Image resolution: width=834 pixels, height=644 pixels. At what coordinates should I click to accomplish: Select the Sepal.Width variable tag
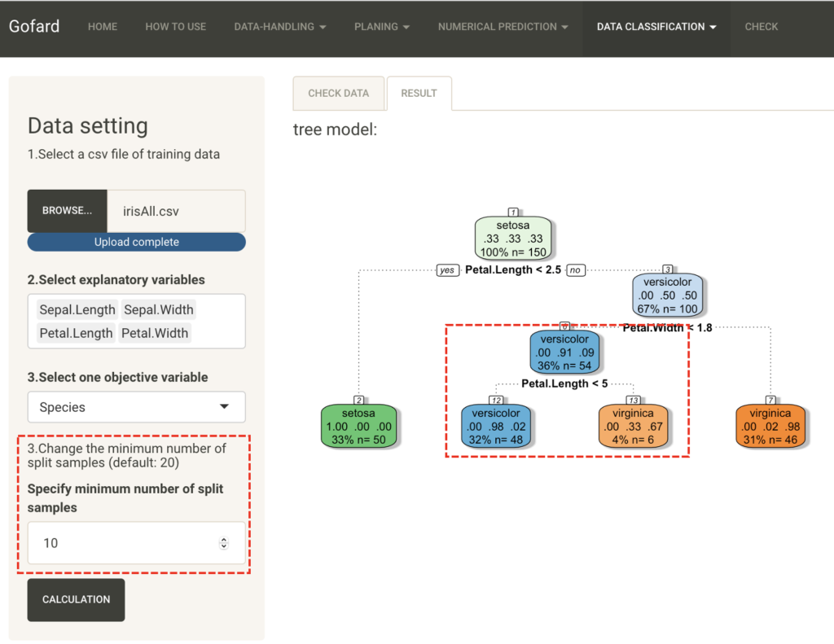coord(158,309)
